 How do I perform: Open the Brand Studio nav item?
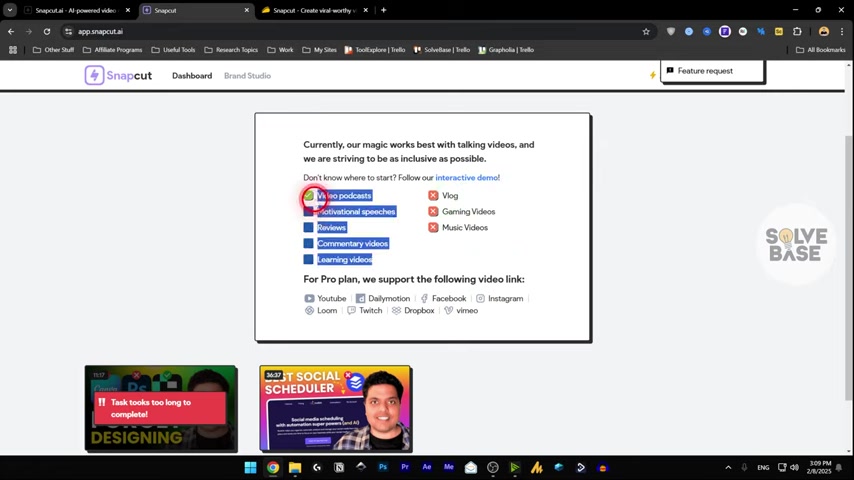247,76
